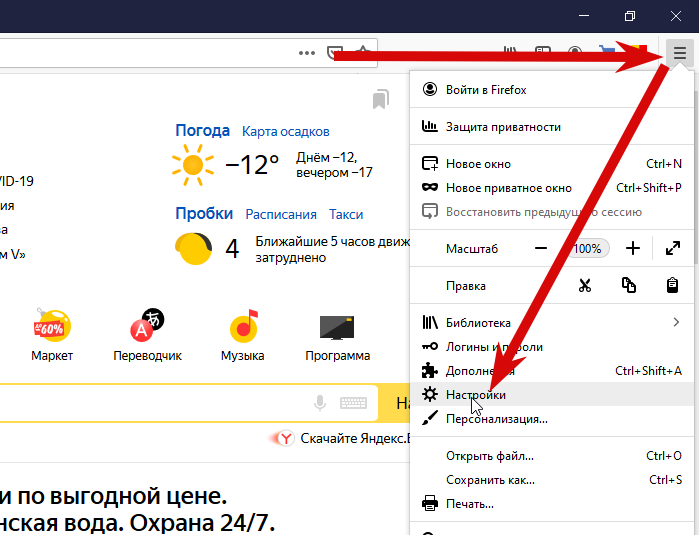The image size is (699, 535).
Task: Zoom in with the plus button
Action: click(x=633, y=248)
